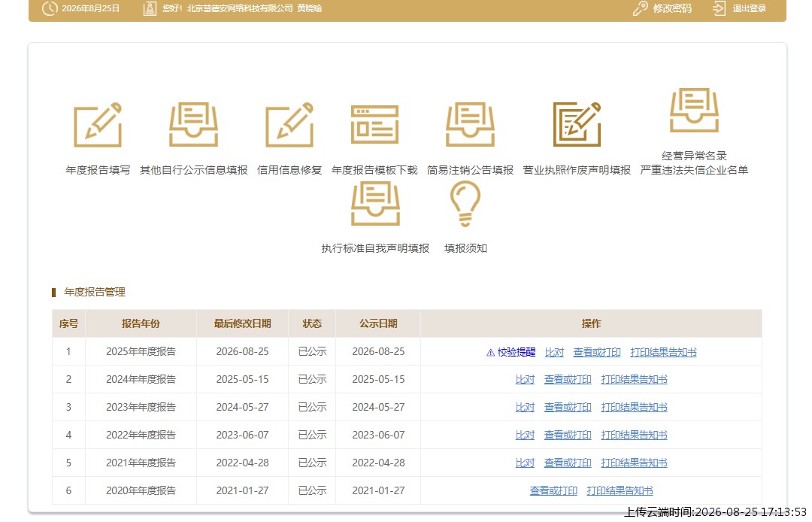
Task: Select the 2022年年度报告 cell
Action: [141, 435]
